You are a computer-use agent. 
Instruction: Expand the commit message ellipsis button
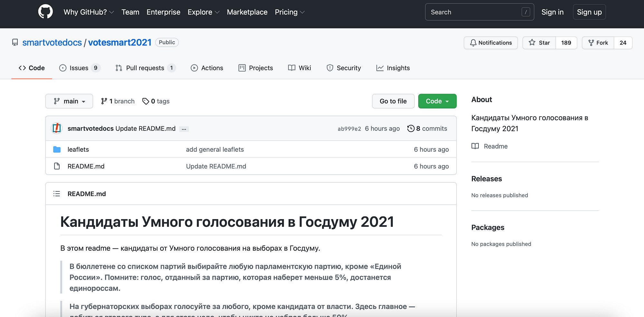coord(184,129)
